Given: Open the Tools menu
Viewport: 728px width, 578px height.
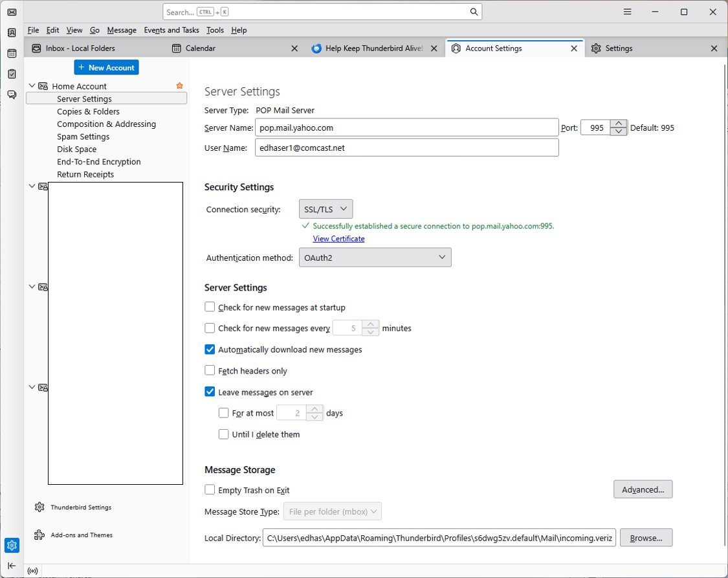Looking at the screenshot, I should (x=215, y=30).
